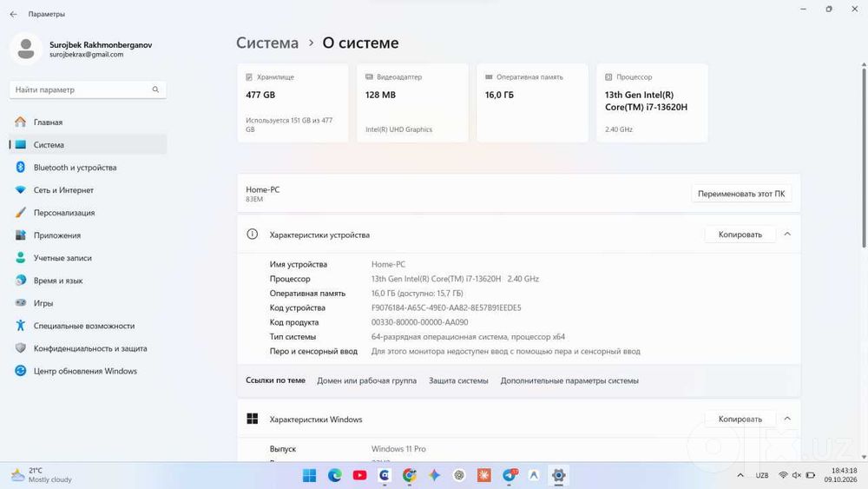Open Bluetooth и устройства settings

point(88,168)
